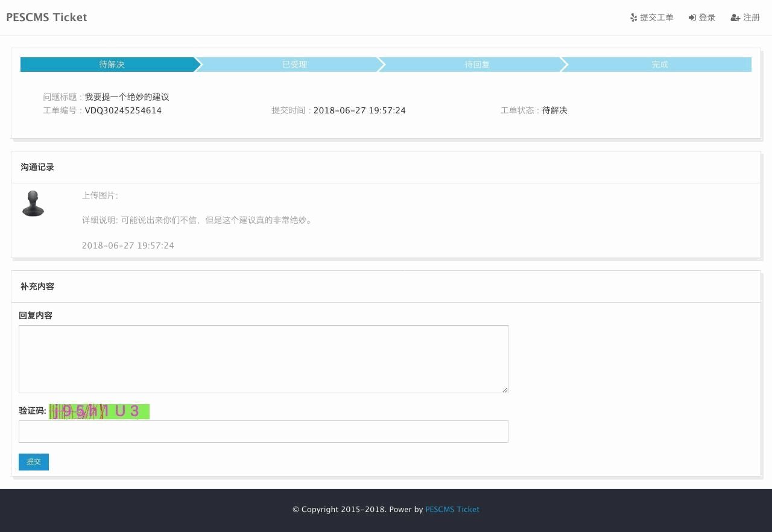
Task: Click the 提交时间 value 2018-06-27 19:57:24
Action: point(359,110)
